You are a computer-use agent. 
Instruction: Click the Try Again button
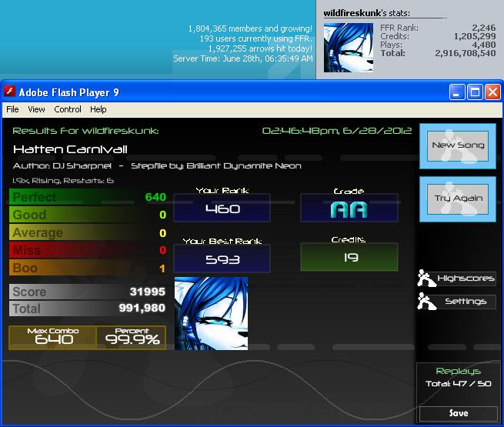tap(458, 198)
